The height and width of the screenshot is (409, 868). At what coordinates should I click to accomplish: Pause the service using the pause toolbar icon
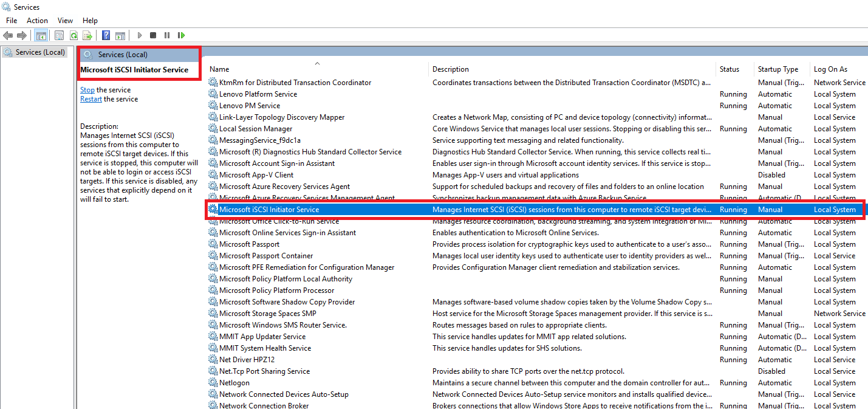166,35
